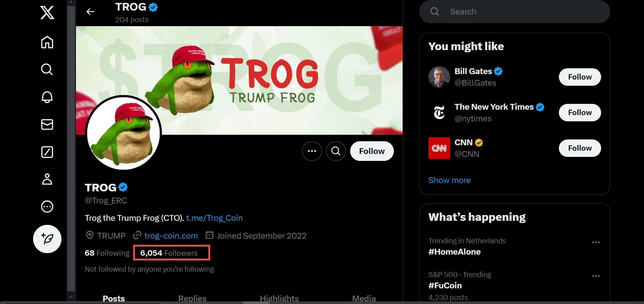Click the compose post feather button

tap(47, 239)
